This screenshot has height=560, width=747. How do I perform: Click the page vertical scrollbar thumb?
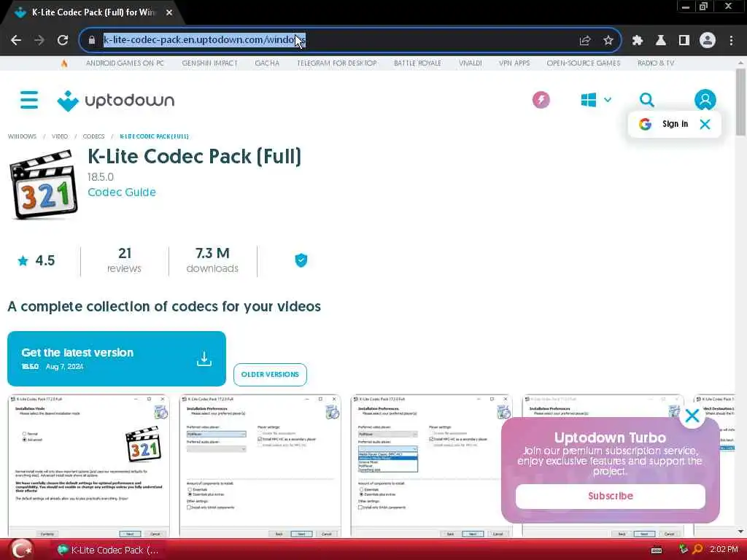[x=740, y=101]
